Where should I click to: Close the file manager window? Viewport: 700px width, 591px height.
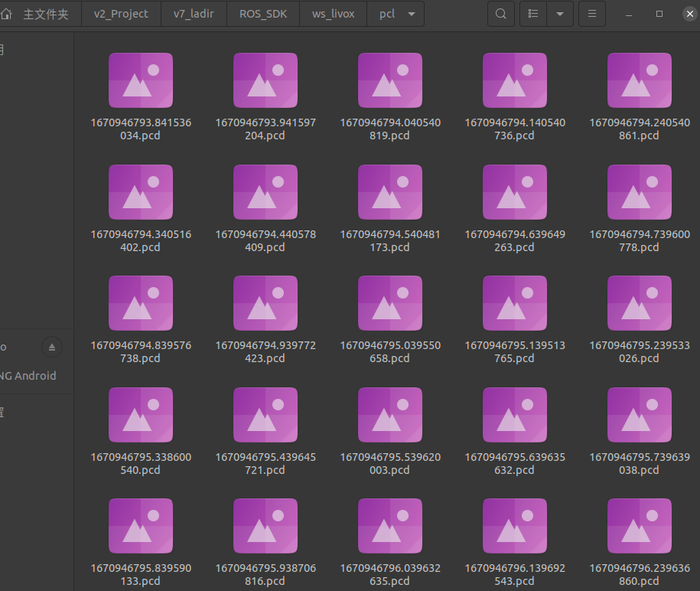click(x=690, y=14)
